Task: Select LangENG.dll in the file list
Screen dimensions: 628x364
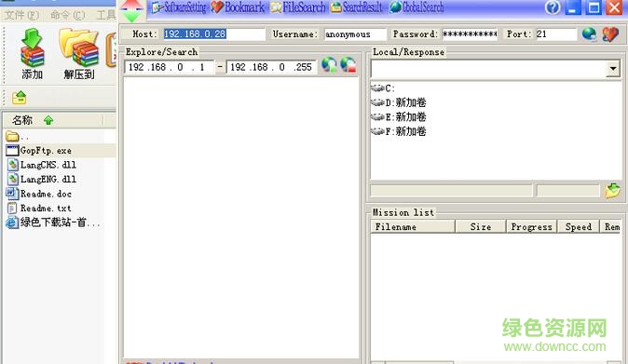Action: (x=42, y=179)
